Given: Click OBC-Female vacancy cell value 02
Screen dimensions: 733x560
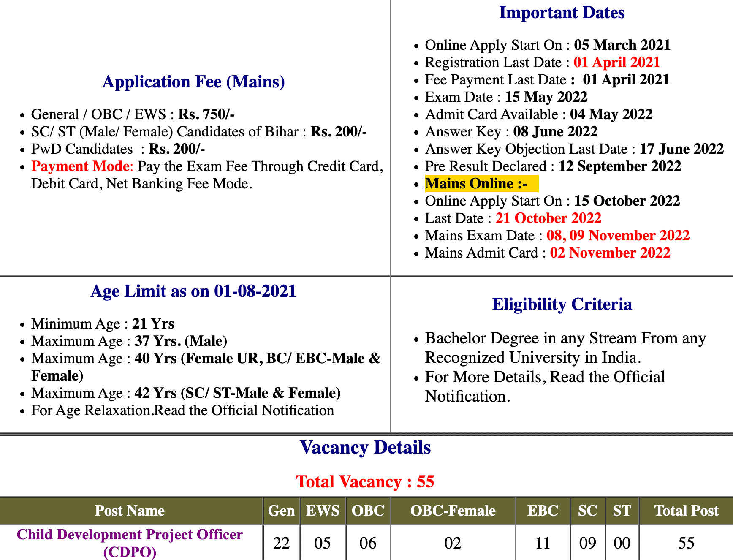Looking at the screenshot, I should [x=453, y=543].
